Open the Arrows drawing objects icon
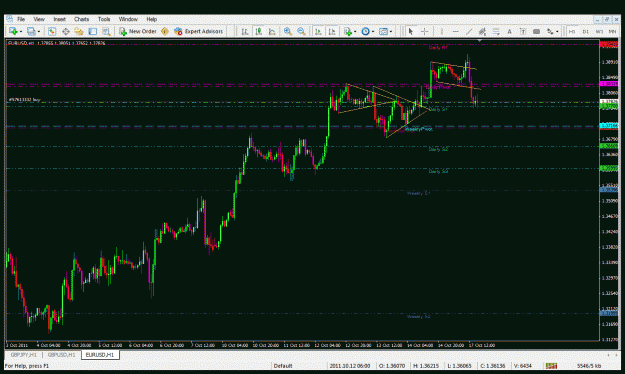The height and width of the screenshot is (374, 625). [x=550, y=31]
